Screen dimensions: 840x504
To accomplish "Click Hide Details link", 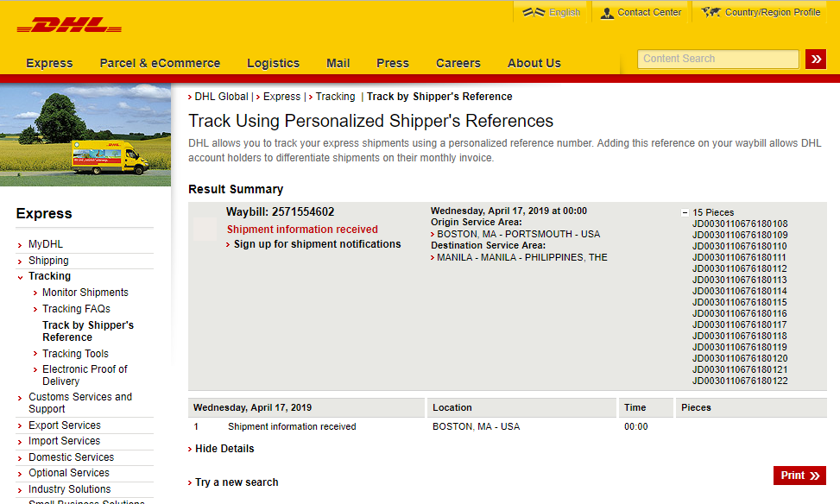I will tap(224, 449).
